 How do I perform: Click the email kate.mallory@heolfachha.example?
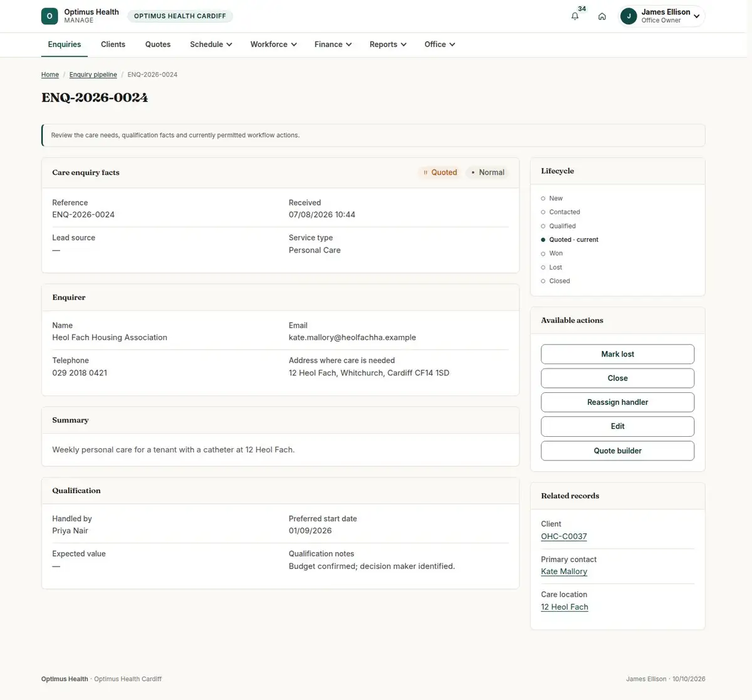coord(352,337)
